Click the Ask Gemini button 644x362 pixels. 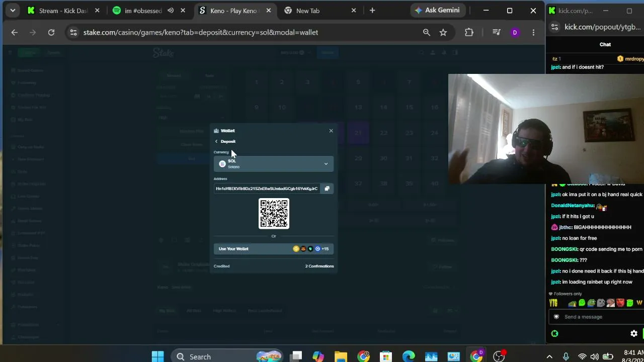[x=437, y=11]
